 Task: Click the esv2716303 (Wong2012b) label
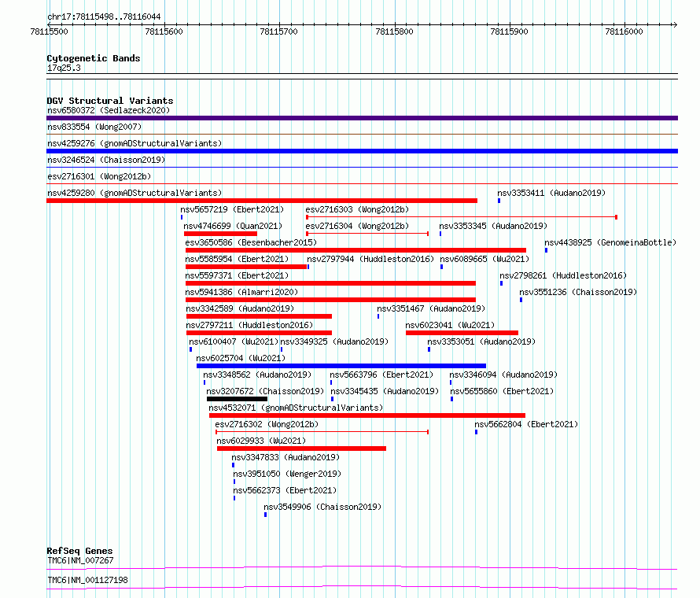(x=357, y=209)
